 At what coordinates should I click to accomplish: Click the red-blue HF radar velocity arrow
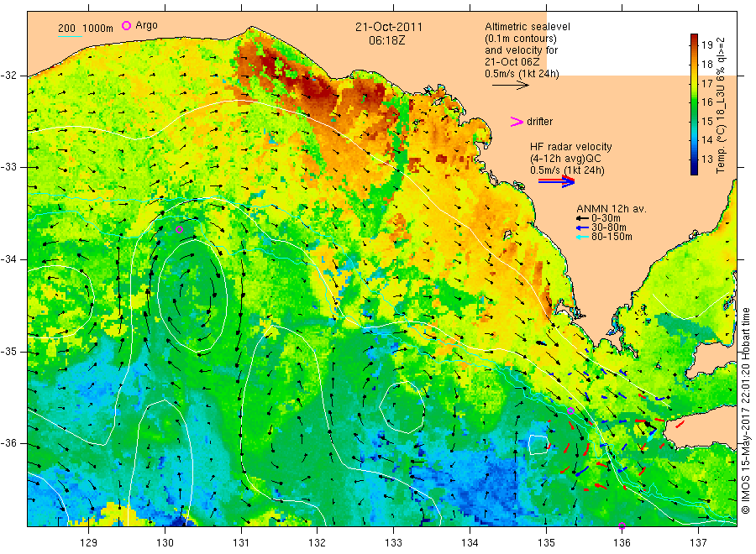(x=557, y=181)
